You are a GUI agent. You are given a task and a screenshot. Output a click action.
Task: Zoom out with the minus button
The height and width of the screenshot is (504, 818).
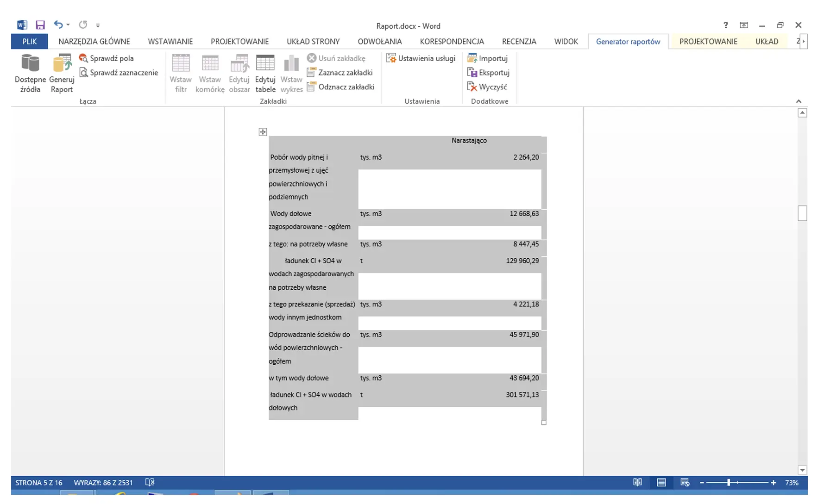pos(702,482)
